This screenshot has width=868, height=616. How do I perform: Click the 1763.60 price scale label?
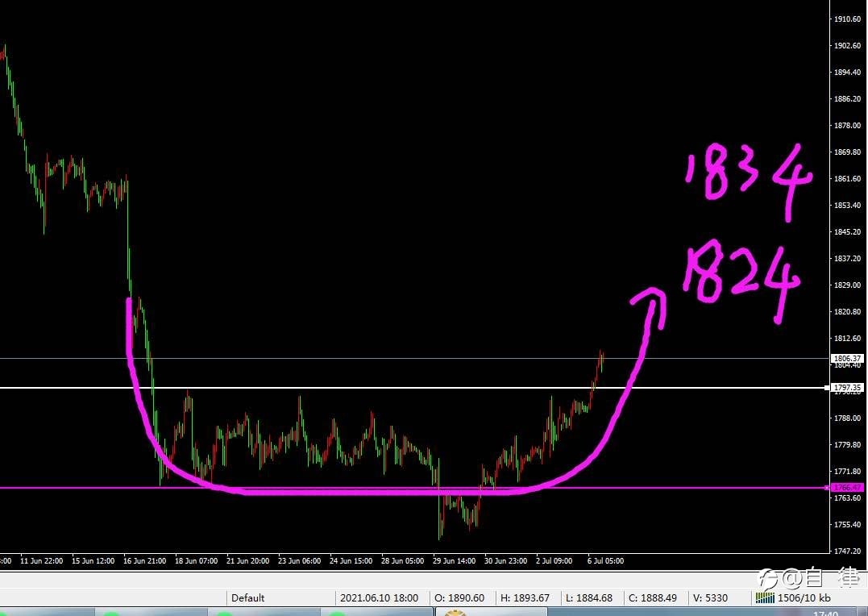click(x=848, y=497)
